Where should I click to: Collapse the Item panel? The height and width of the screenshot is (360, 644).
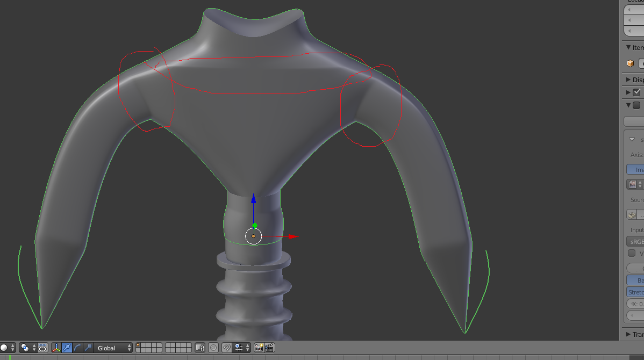coord(628,47)
